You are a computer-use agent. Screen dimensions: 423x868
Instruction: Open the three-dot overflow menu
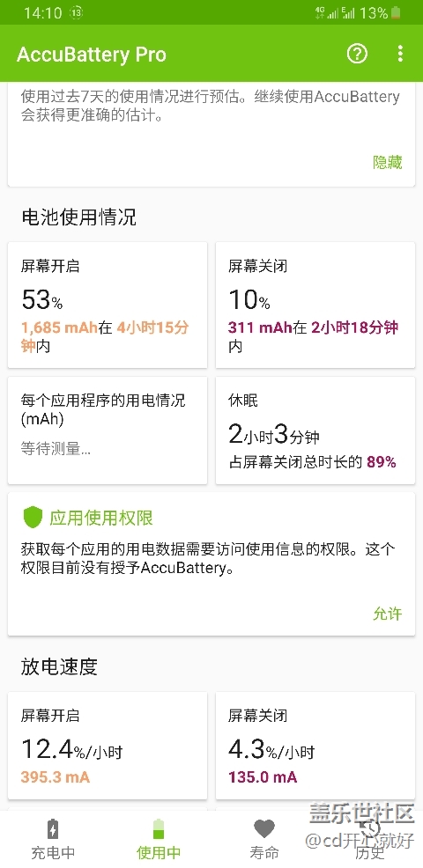pyautogui.click(x=400, y=54)
